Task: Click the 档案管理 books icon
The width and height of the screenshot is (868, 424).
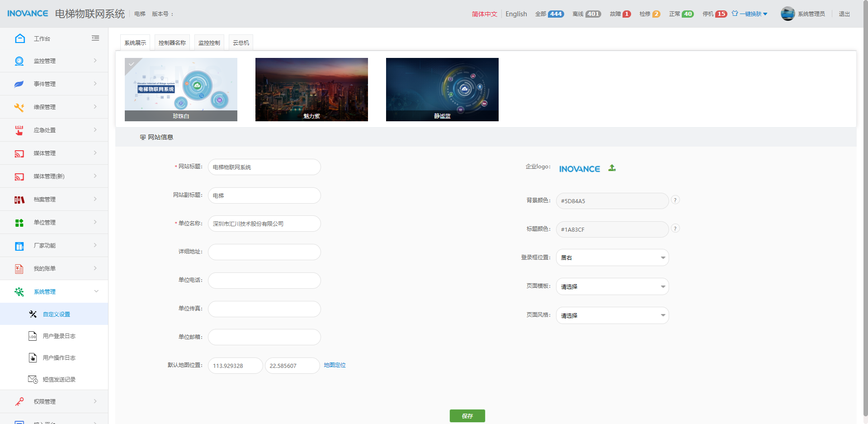Action: pos(19,200)
